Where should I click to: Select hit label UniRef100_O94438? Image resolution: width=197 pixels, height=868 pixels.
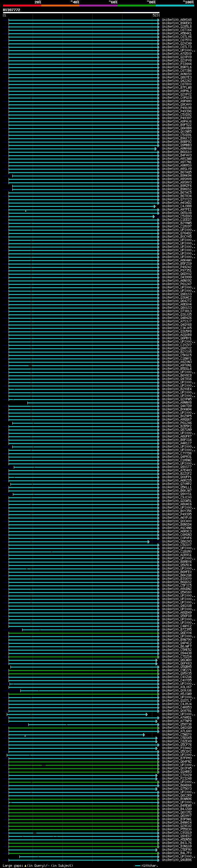(176, 653)
